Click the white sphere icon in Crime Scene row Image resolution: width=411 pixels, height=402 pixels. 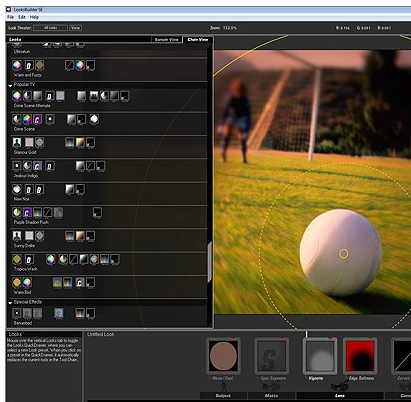click(x=94, y=119)
